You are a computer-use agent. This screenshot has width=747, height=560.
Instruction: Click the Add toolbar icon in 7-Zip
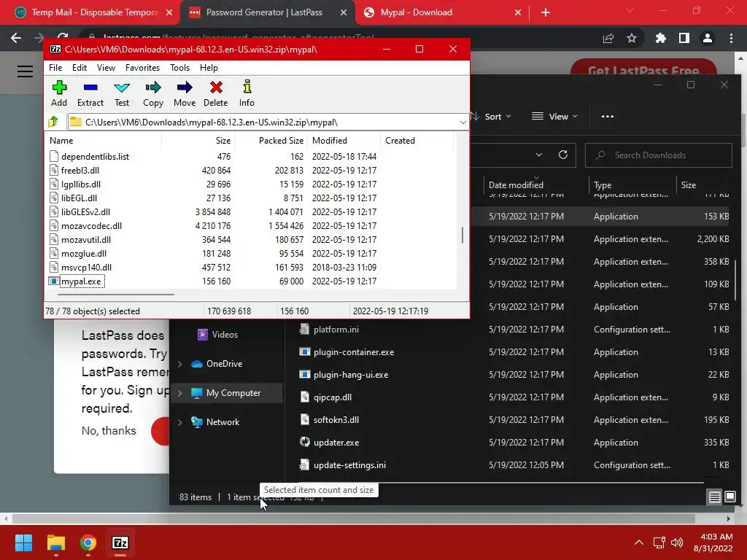coord(59,87)
